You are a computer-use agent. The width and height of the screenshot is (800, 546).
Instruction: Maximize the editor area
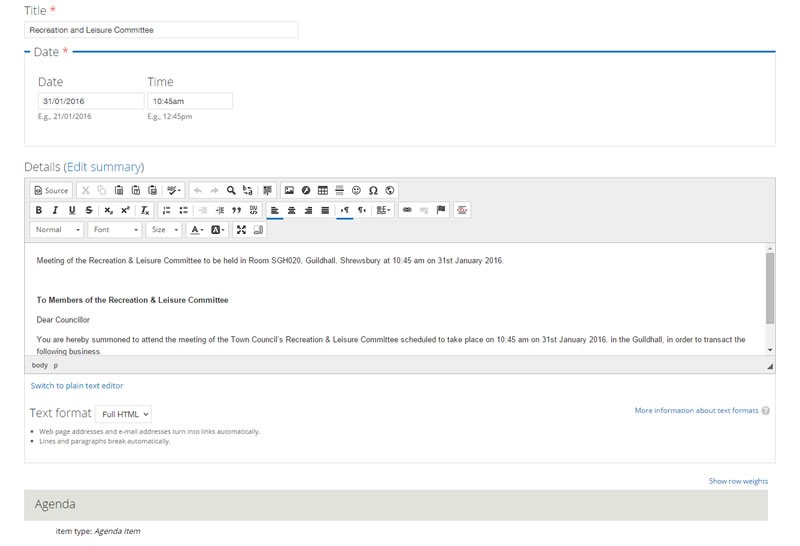point(241,230)
